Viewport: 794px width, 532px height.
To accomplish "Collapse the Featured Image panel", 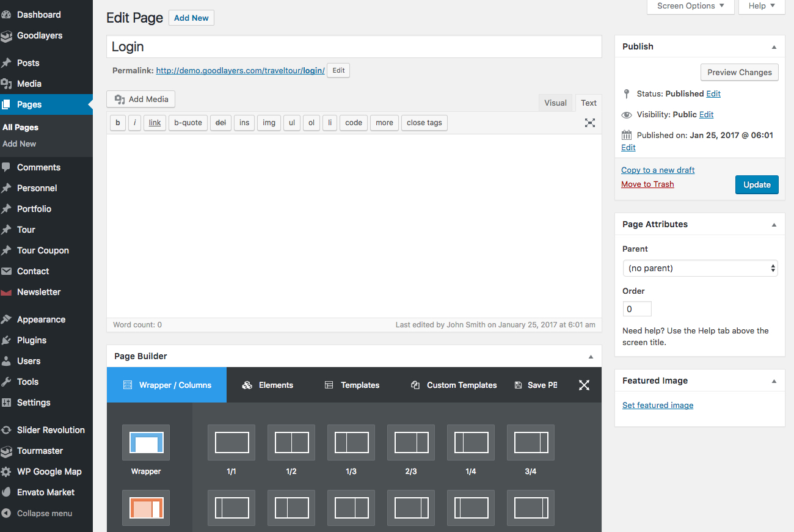I will pyautogui.click(x=774, y=381).
